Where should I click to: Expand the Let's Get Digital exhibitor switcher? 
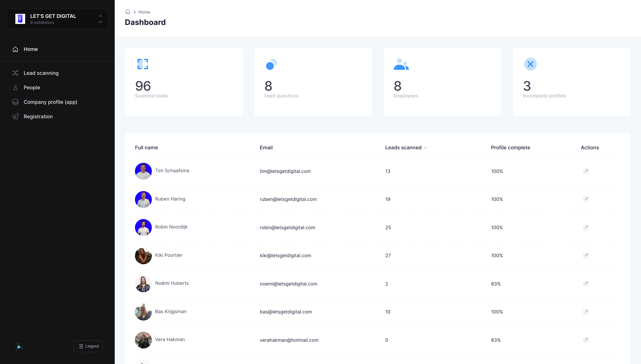(100, 19)
